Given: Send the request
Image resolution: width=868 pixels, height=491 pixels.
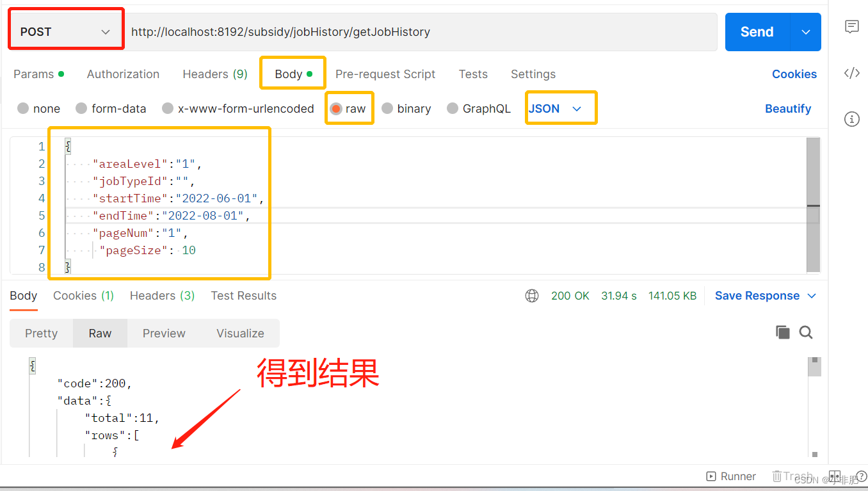Looking at the screenshot, I should pyautogui.click(x=757, y=32).
